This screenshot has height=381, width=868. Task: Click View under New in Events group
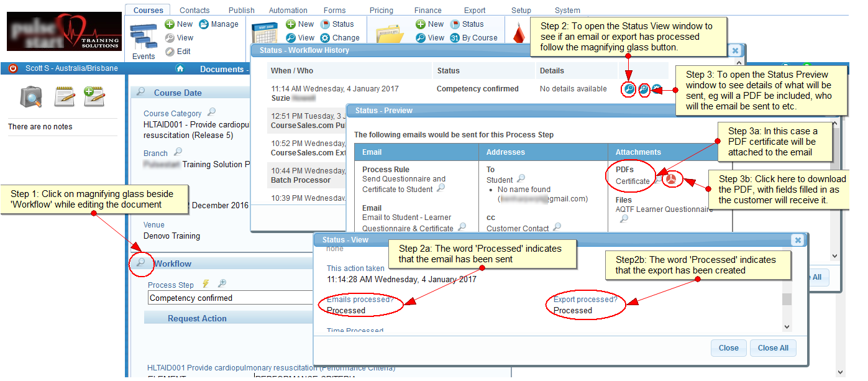179,38
